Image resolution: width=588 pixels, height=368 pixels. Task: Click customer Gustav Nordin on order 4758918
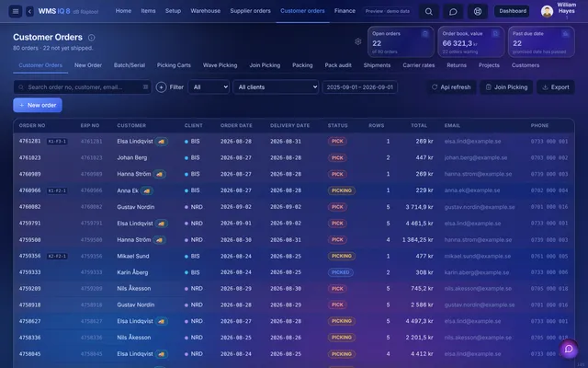click(136, 305)
